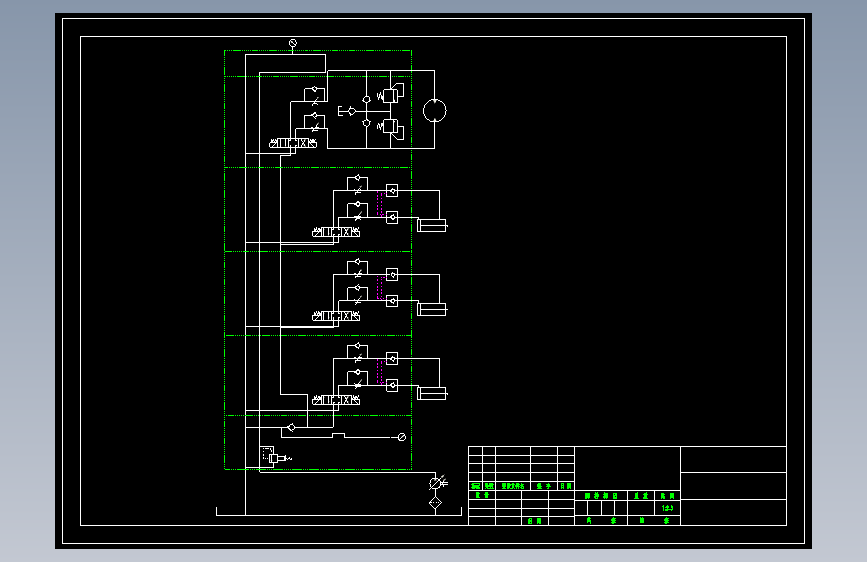The width and height of the screenshot is (867, 562).
Task: Select the upper relief valve beside the motor
Action: pos(391,94)
